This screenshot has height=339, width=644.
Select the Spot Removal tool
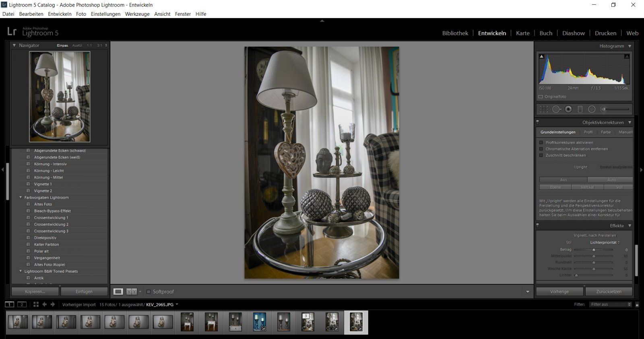(x=556, y=109)
